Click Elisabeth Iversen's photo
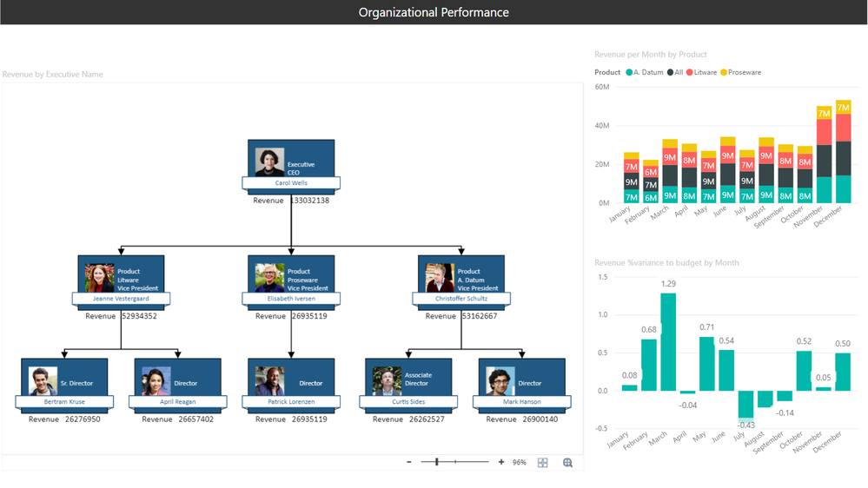 tap(269, 278)
